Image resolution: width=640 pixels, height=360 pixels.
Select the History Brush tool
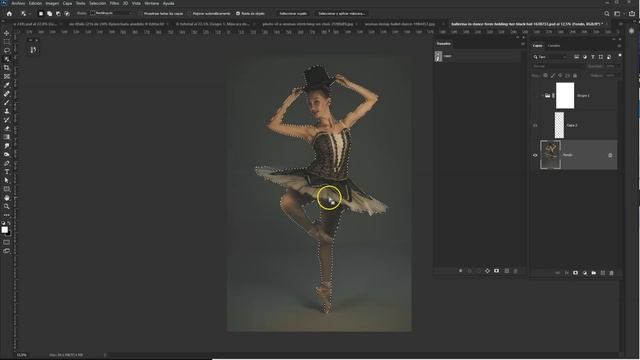click(x=7, y=120)
